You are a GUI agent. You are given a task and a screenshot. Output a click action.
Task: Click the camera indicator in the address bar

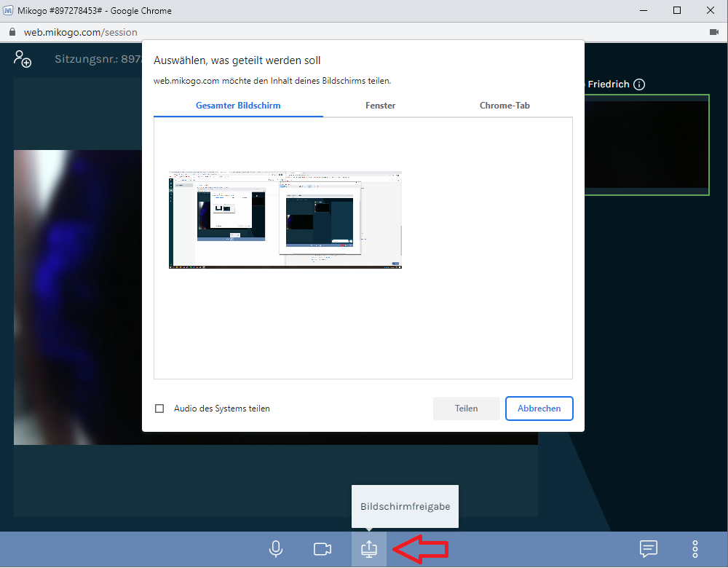(713, 32)
